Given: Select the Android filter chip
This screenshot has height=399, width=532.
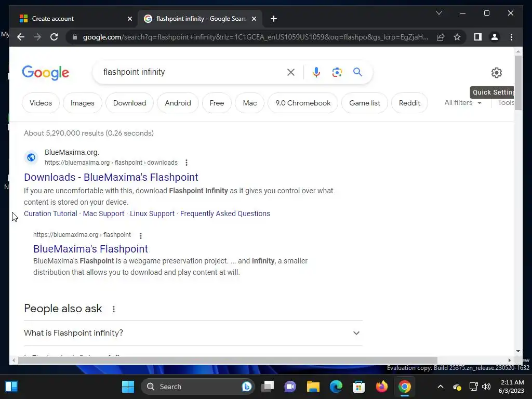Looking at the screenshot, I should click(178, 103).
